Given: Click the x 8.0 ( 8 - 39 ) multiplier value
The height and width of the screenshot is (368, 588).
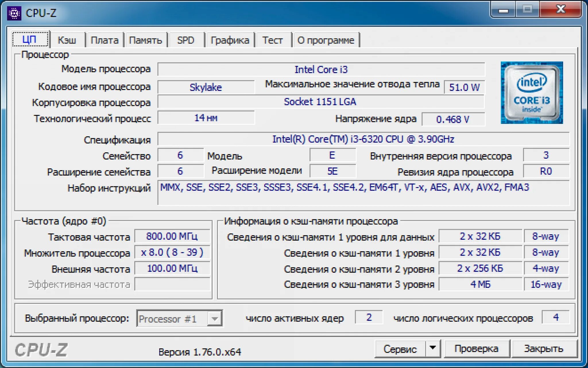Looking at the screenshot, I should tap(172, 252).
